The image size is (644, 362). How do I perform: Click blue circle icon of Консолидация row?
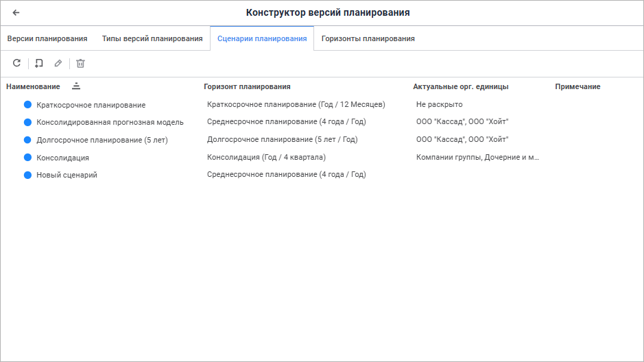pyautogui.click(x=28, y=158)
